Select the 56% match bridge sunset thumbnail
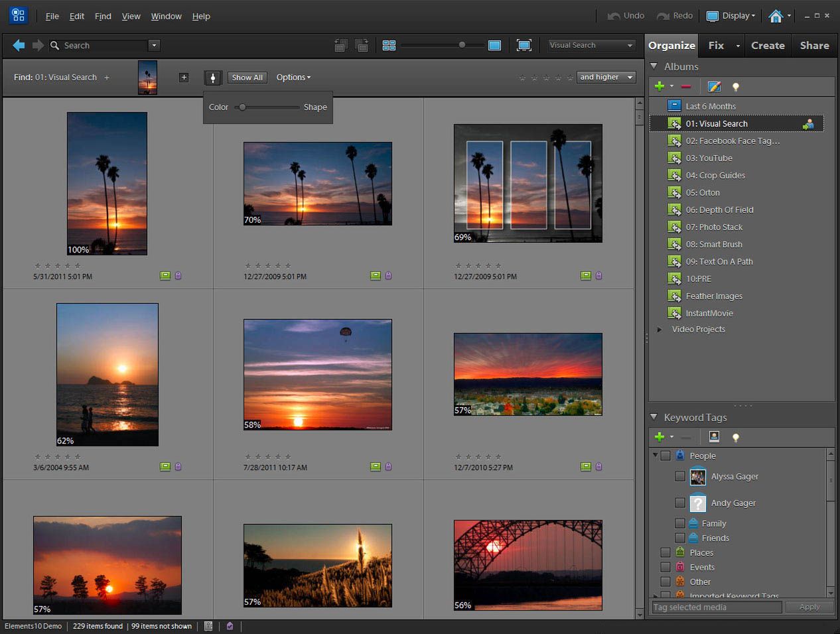 point(527,565)
